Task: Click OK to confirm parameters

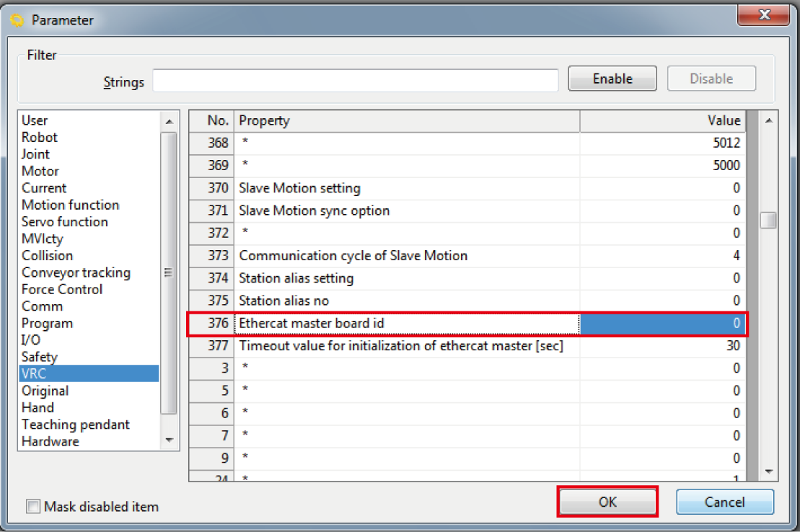Action: point(607,502)
